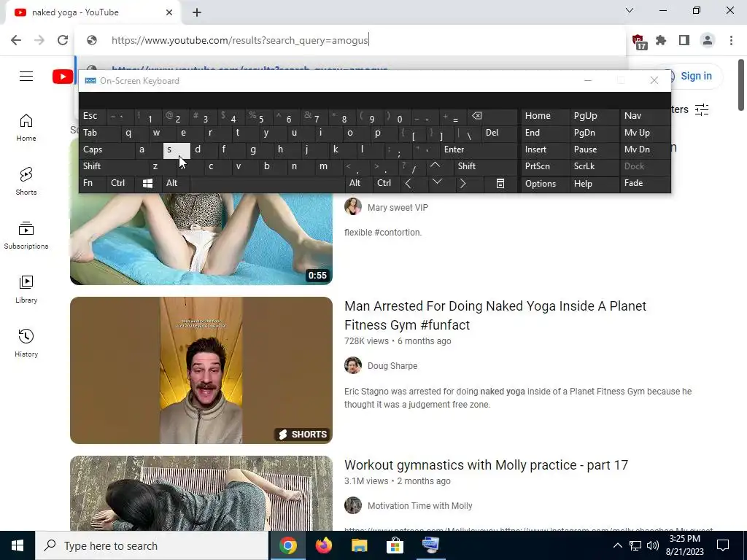Click the Windows logo key on keyboard

pyautogui.click(x=147, y=183)
